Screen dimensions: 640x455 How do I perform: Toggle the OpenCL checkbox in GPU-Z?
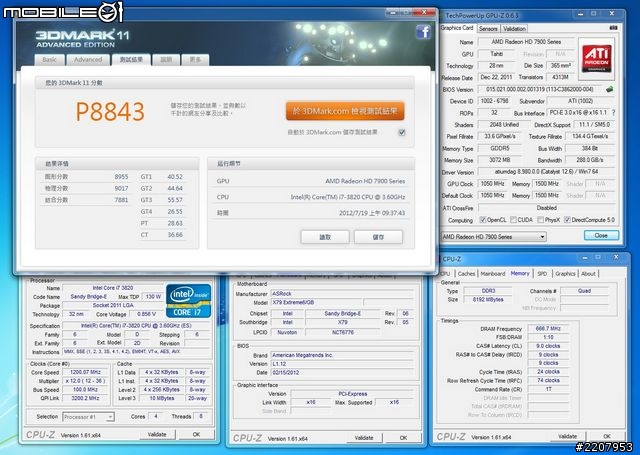[x=483, y=220]
